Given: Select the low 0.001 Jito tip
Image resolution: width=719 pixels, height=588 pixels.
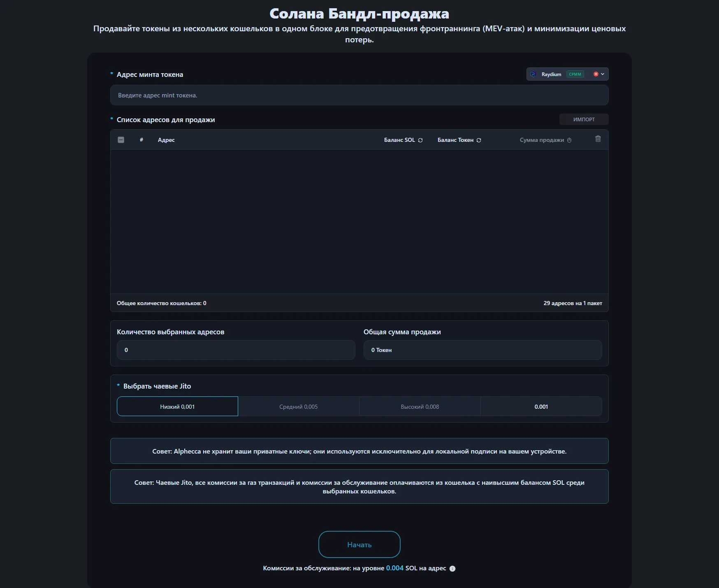Looking at the screenshot, I should point(177,407).
